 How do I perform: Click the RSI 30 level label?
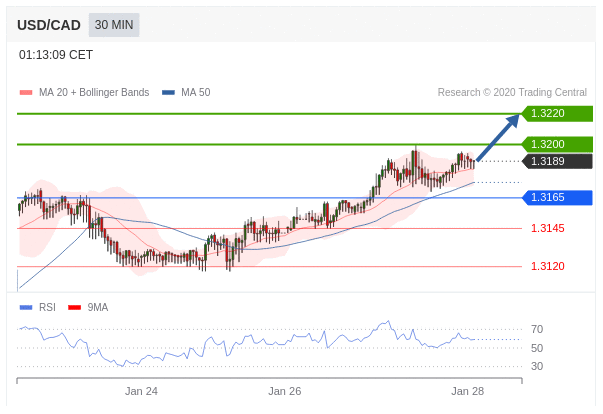click(x=537, y=366)
